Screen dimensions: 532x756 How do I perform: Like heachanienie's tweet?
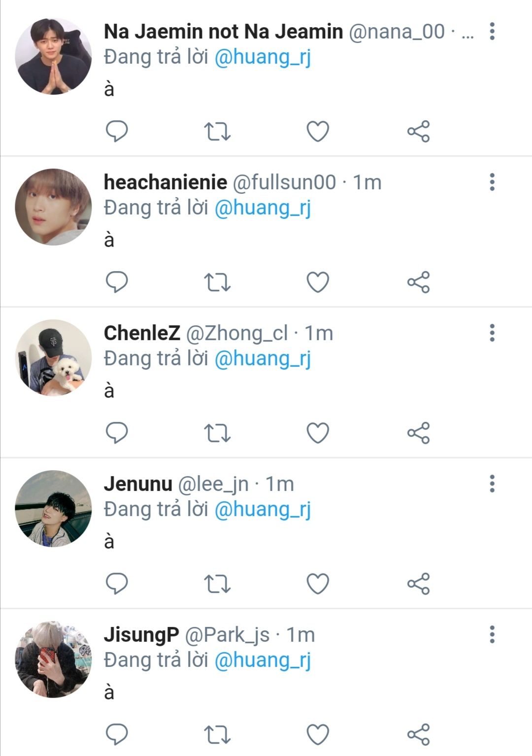coord(318,282)
